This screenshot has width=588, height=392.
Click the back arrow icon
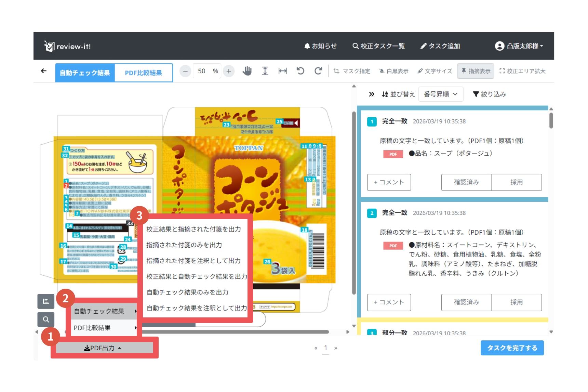[x=44, y=71]
